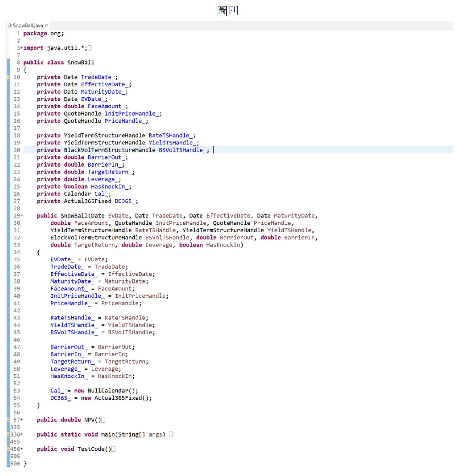Click the collapsed code box after main(String[] args)
The height and width of the screenshot is (476, 458).
(x=170, y=434)
